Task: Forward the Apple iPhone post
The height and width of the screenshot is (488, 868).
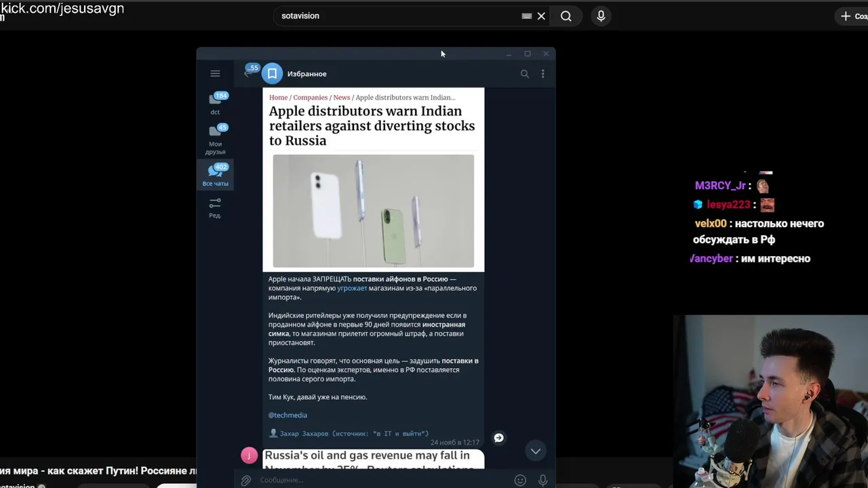Action: [498, 438]
